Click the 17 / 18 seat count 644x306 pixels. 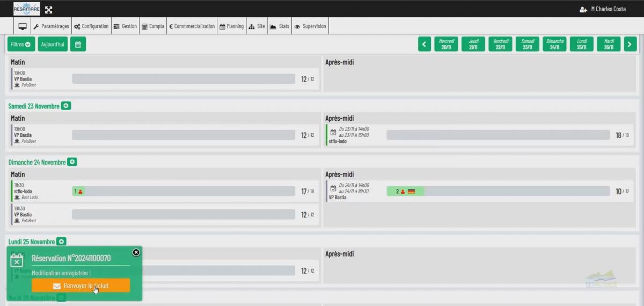coord(308,191)
